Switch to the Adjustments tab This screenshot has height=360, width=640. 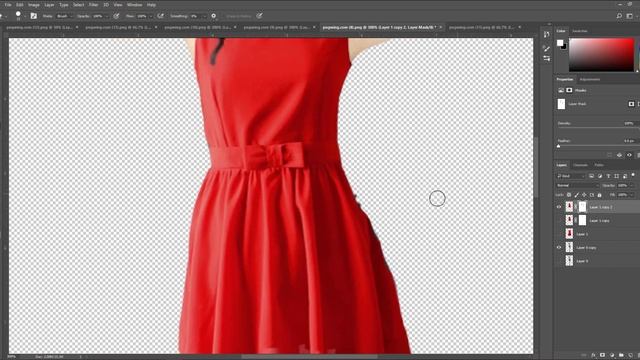pyautogui.click(x=590, y=80)
